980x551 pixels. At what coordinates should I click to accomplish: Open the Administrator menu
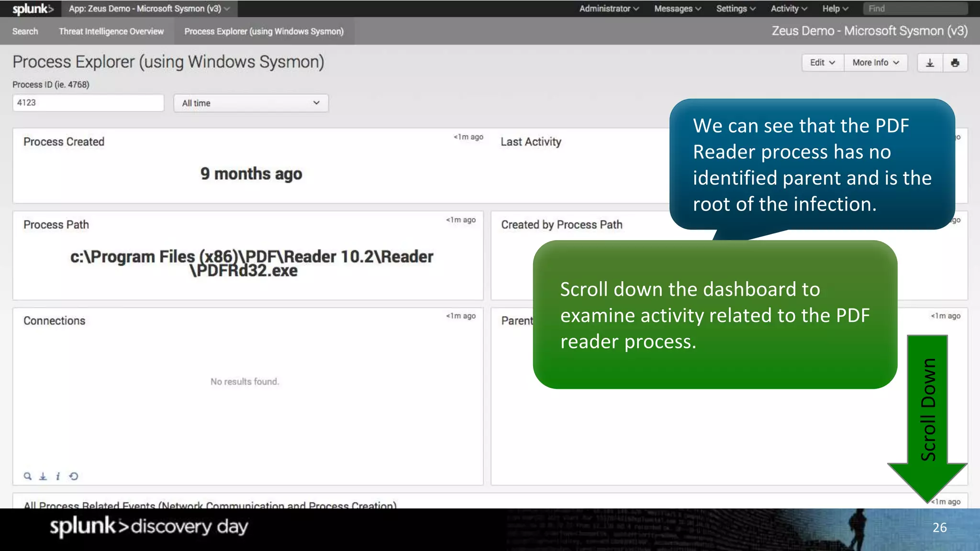click(x=609, y=9)
